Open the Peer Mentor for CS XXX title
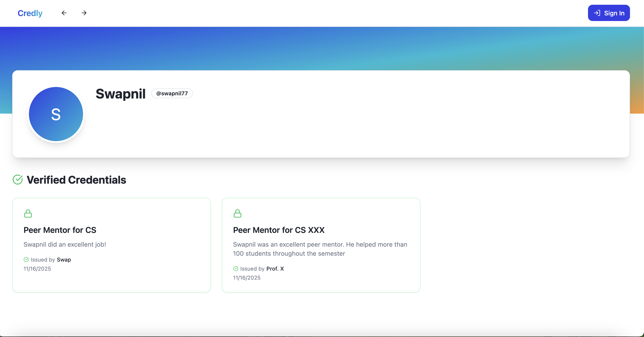 pyautogui.click(x=279, y=230)
